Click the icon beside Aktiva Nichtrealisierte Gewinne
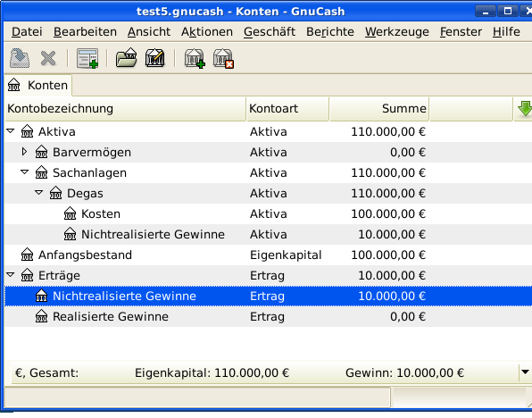The height and width of the screenshot is (418, 532). (x=70, y=234)
